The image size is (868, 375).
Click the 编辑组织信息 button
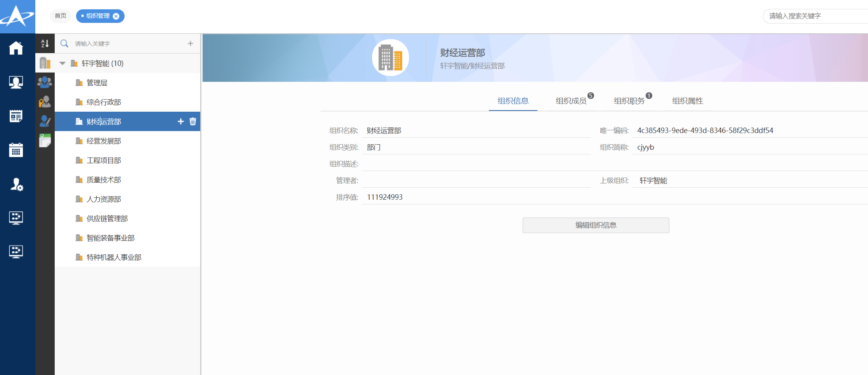[x=596, y=225]
